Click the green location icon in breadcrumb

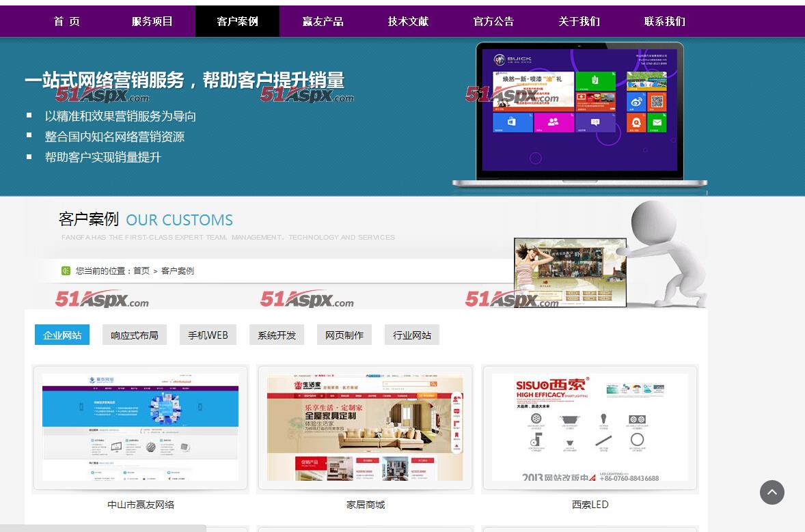point(66,271)
